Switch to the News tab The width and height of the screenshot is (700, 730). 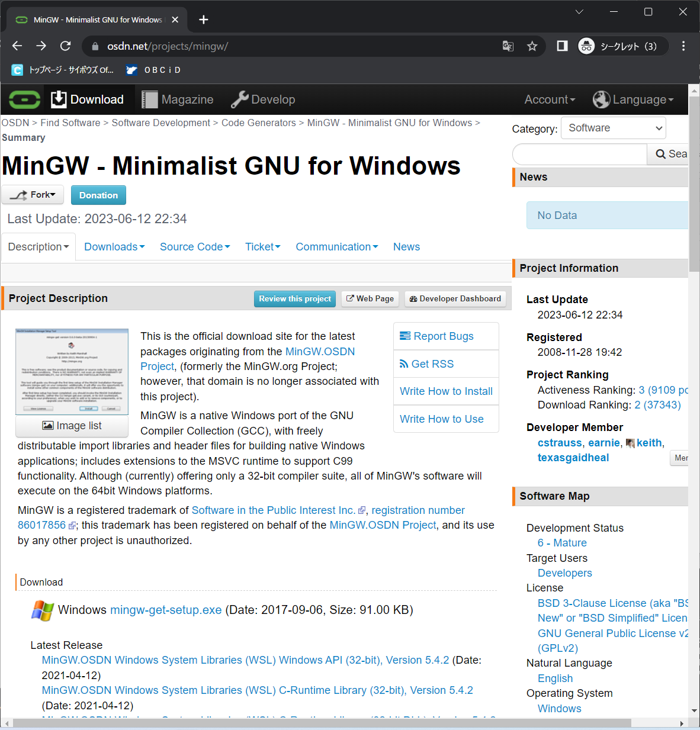[x=406, y=246]
